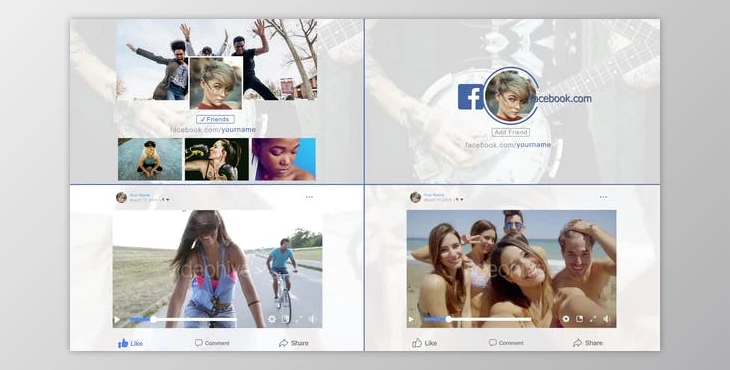Like the bicycle video post
The width and height of the screenshot is (730, 370).
pos(130,343)
